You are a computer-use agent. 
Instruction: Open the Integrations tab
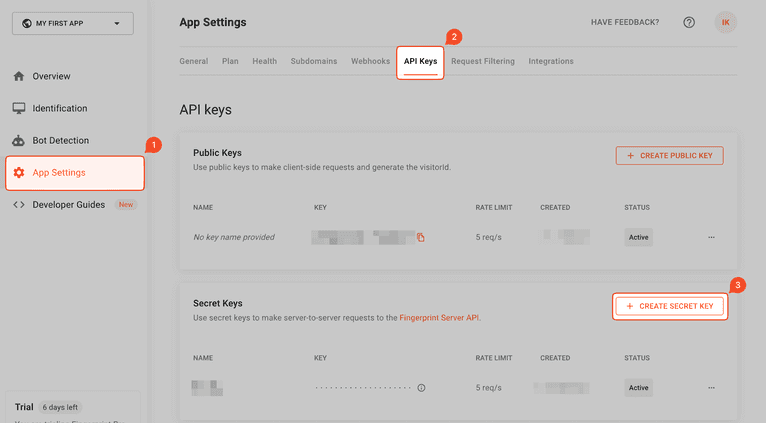(x=551, y=61)
